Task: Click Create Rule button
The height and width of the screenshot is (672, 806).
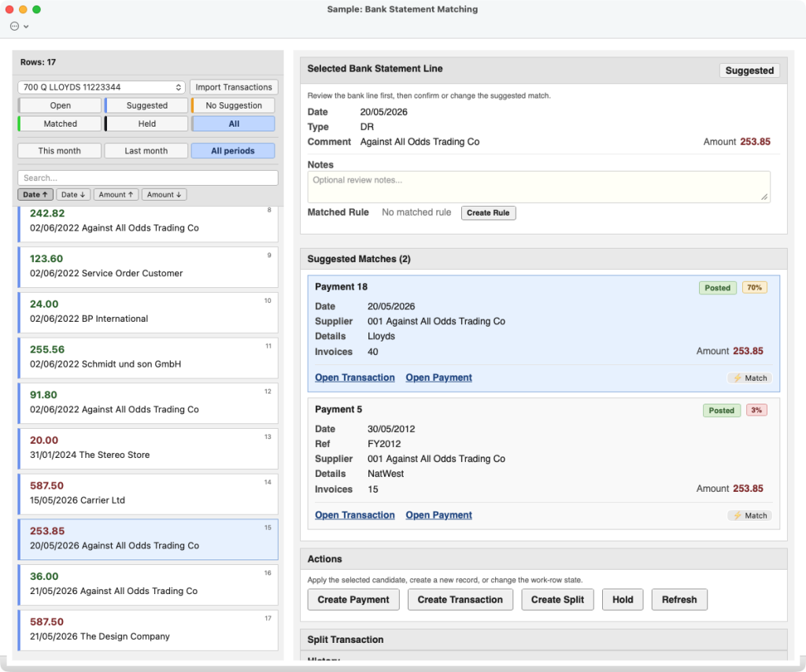Action: click(488, 212)
